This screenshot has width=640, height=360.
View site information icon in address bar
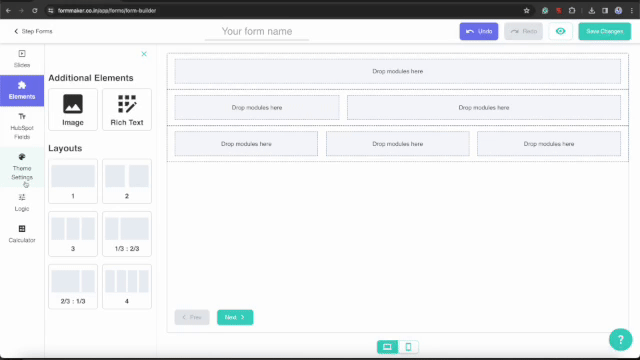[x=51, y=11]
